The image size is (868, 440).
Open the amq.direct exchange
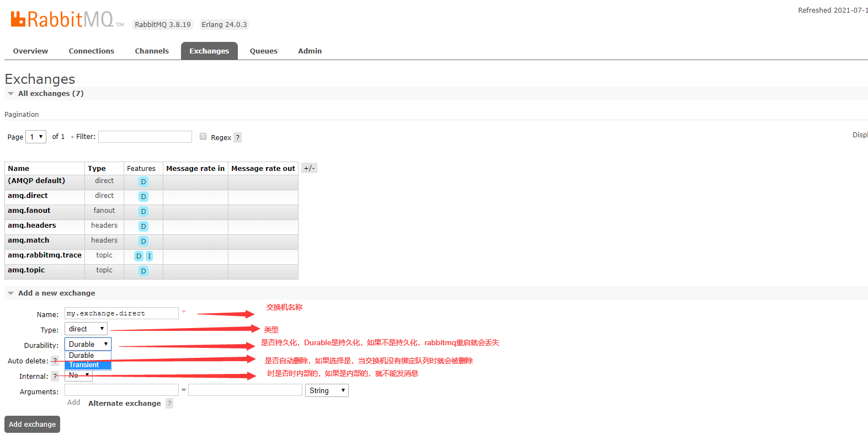28,196
